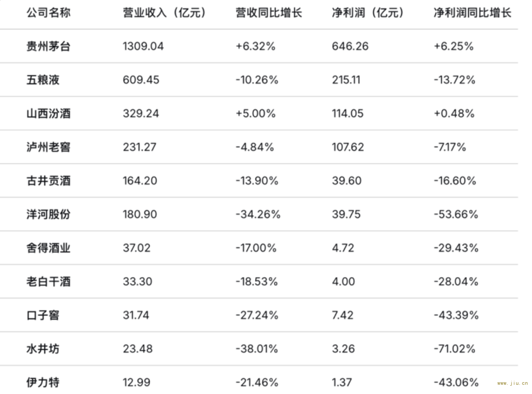Select the 营收同比增长 header
This screenshot has width=532, height=394.
pyautogui.click(x=269, y=13)
